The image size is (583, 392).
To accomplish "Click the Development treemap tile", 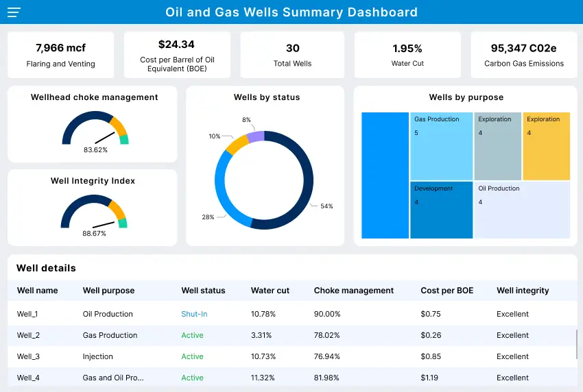I will click(x=441, y=210).
